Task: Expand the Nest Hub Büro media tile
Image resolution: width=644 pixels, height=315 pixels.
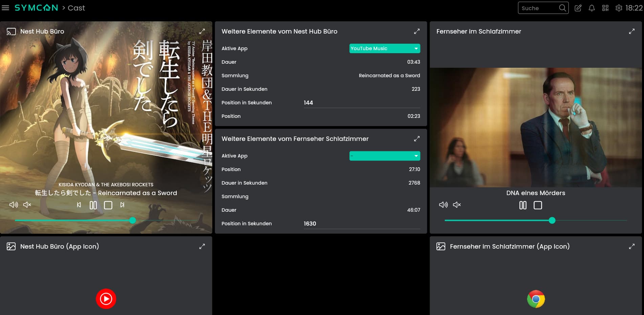Action: 202,31
